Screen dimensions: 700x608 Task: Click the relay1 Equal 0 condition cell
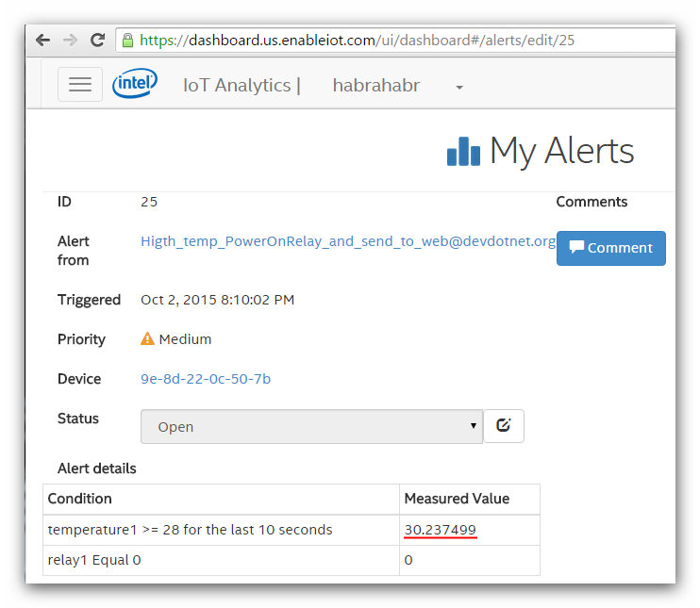tap(222, 560)
